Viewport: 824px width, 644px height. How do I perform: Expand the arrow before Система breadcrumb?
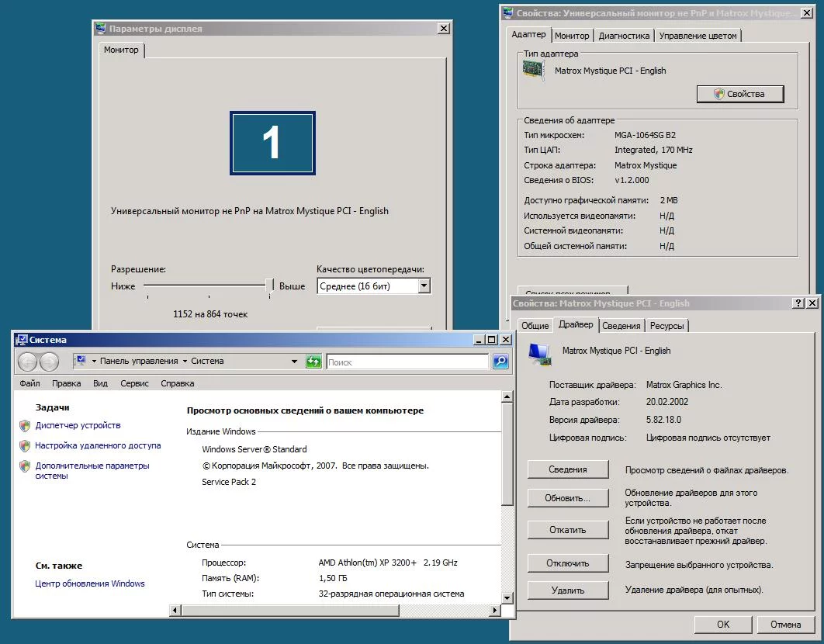(x=185, y=361)
